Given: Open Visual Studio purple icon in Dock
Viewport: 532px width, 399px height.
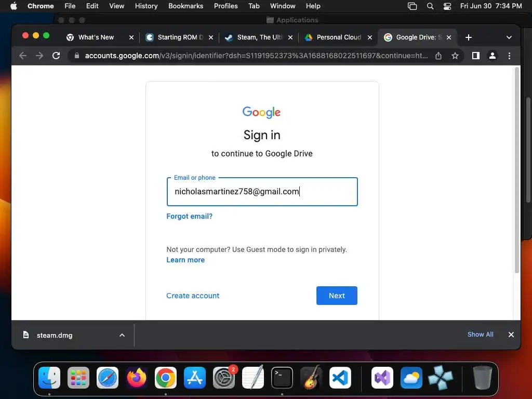Looking at the screenshot, I should (x=382, y=378).
